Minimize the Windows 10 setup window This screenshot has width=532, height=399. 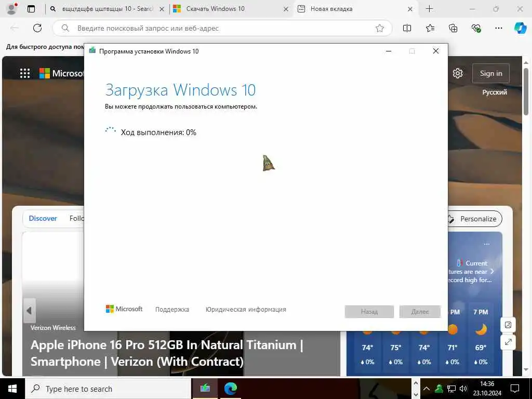pos(389,51)
